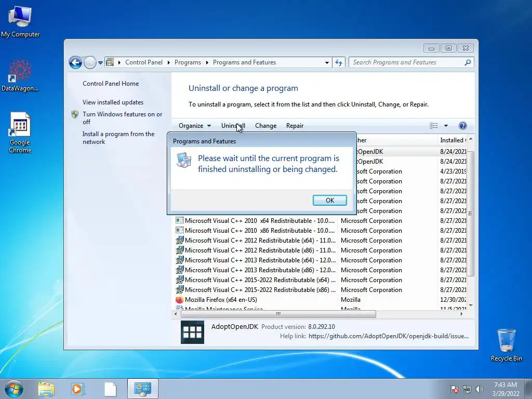Click the Firefox icon in the program list
Image resolution: width=532 pixels, height=399 pixels.
tap(179, 300)
